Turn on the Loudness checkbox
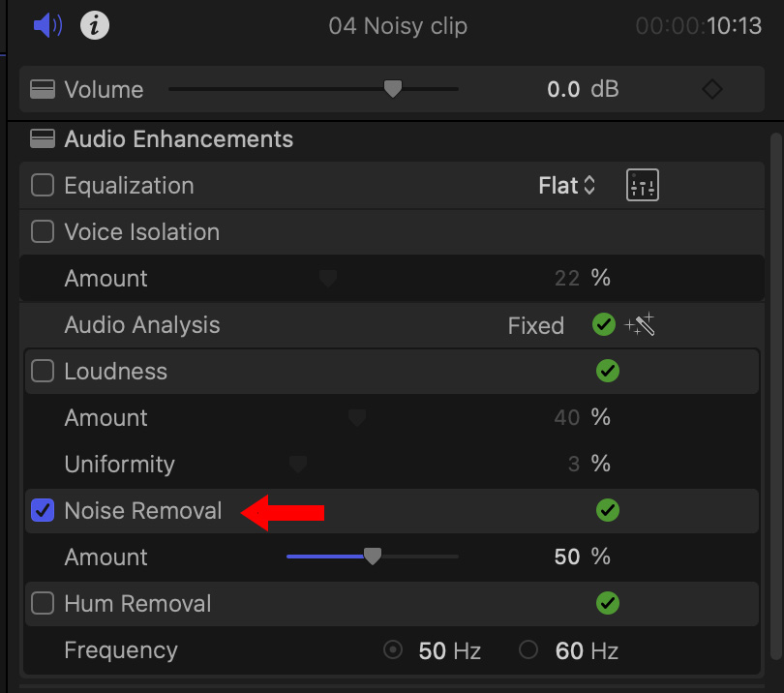This screenshot has height=693, width=784. pos(43,371)
